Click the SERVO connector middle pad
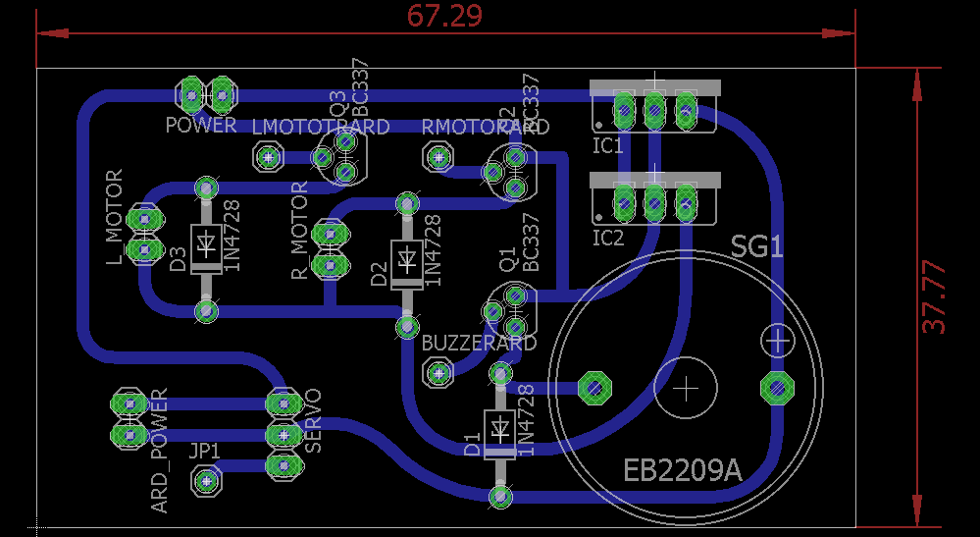This screenshot has height=537, width=980. point(284,435)
